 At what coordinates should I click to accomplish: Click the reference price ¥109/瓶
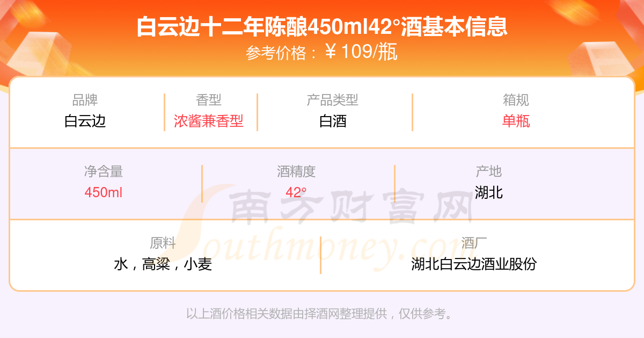click(x=361, y=52)
